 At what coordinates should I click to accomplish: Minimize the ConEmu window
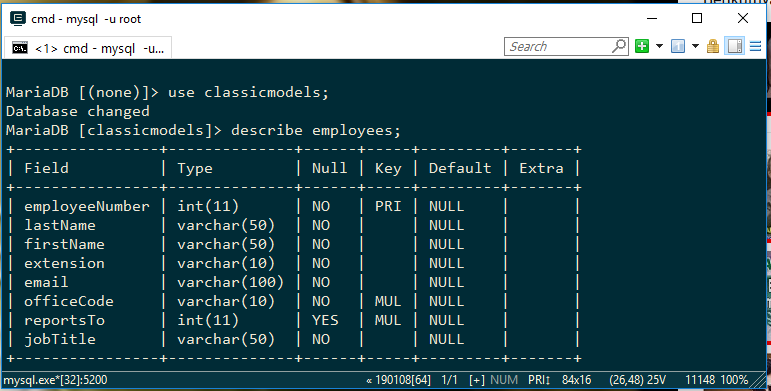pos(652,19)
